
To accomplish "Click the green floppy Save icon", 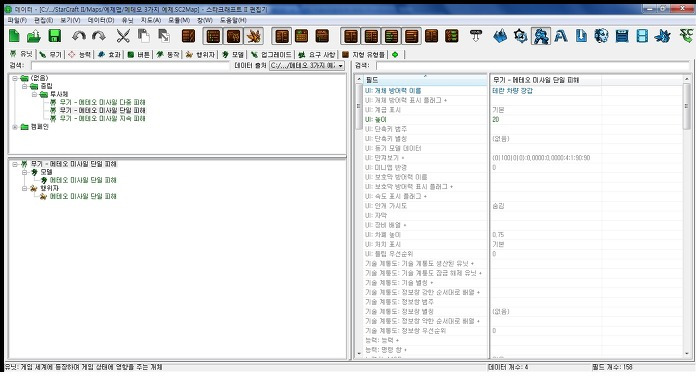I will (x=54, y=36).
